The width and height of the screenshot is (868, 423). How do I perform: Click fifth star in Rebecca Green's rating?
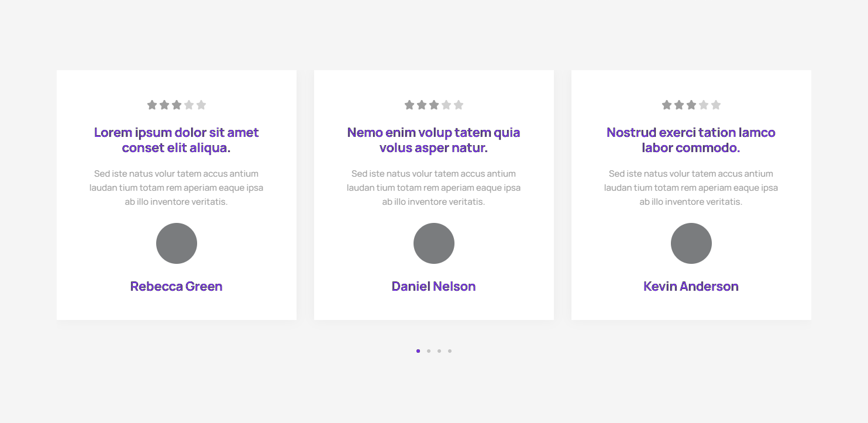coord(201,105)
